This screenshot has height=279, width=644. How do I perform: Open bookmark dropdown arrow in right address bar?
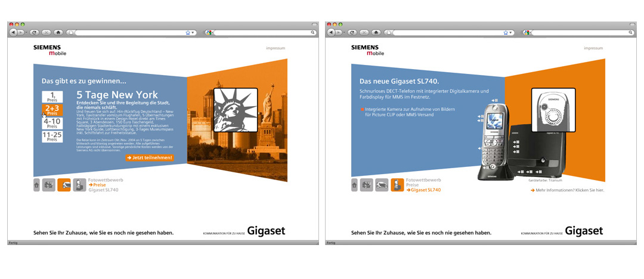pos(510,32)
